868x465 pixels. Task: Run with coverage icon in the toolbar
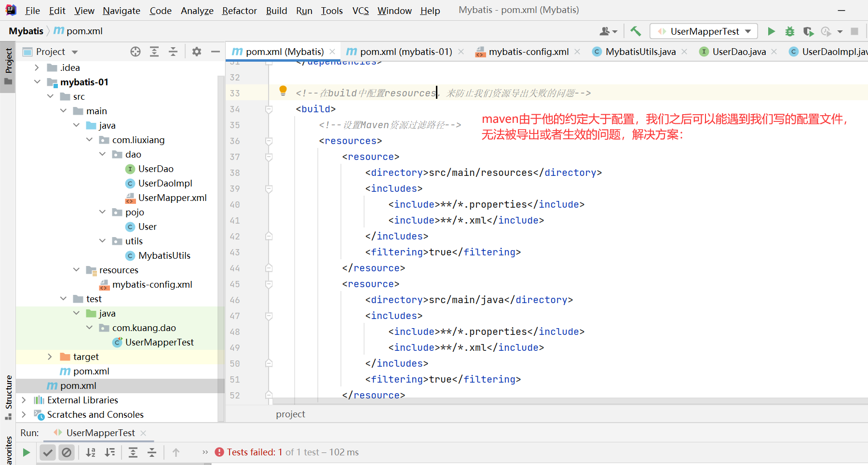click(808, 31)
